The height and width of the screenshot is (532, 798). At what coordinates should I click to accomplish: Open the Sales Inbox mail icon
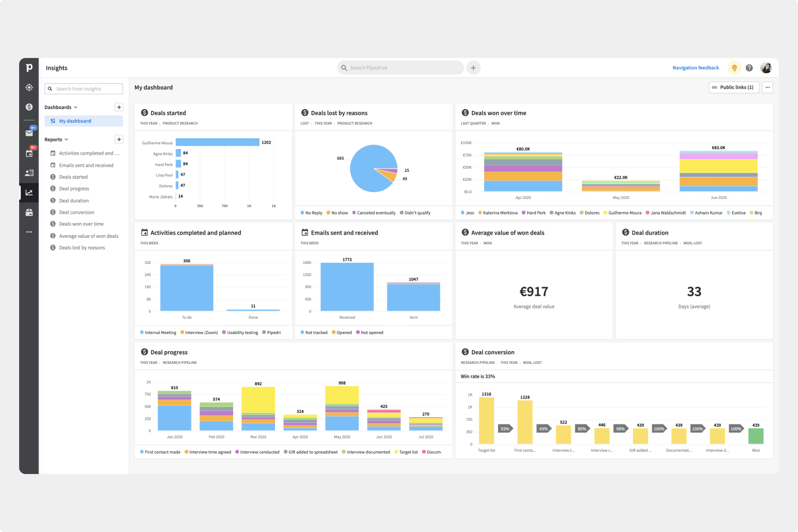(x=29, y=132)
